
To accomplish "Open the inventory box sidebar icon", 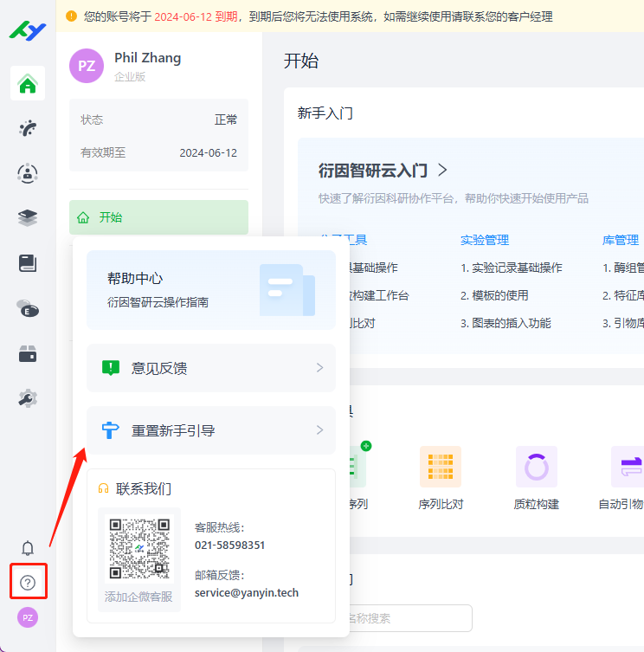I will point(28,354).
